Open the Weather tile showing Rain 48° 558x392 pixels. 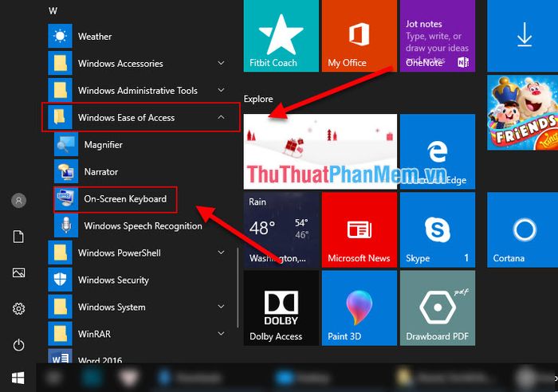tap(281, 229)
